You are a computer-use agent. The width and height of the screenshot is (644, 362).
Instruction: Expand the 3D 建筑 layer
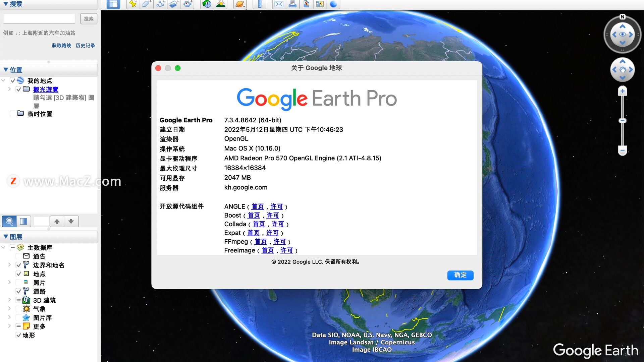9,300
